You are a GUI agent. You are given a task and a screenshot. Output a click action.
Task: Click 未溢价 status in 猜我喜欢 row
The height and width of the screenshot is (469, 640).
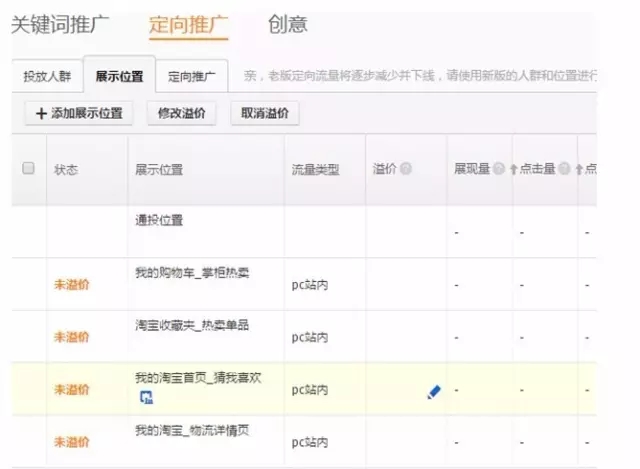tap(71, 390)
